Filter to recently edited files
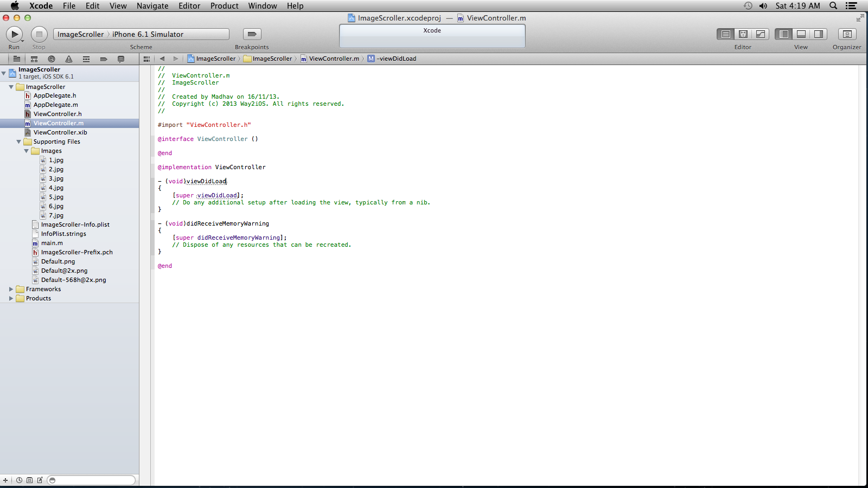This screenshot has width=868, height=488. point(19,480)
